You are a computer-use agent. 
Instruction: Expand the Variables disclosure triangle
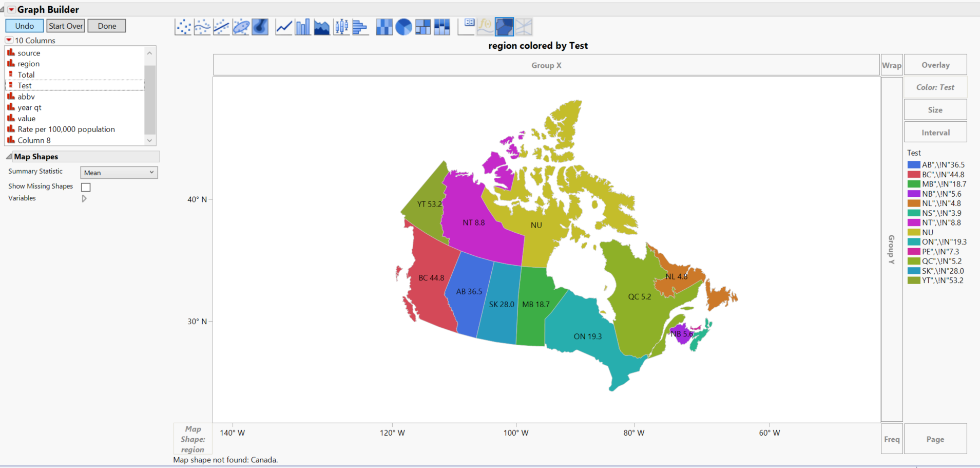tap(84, 198)
